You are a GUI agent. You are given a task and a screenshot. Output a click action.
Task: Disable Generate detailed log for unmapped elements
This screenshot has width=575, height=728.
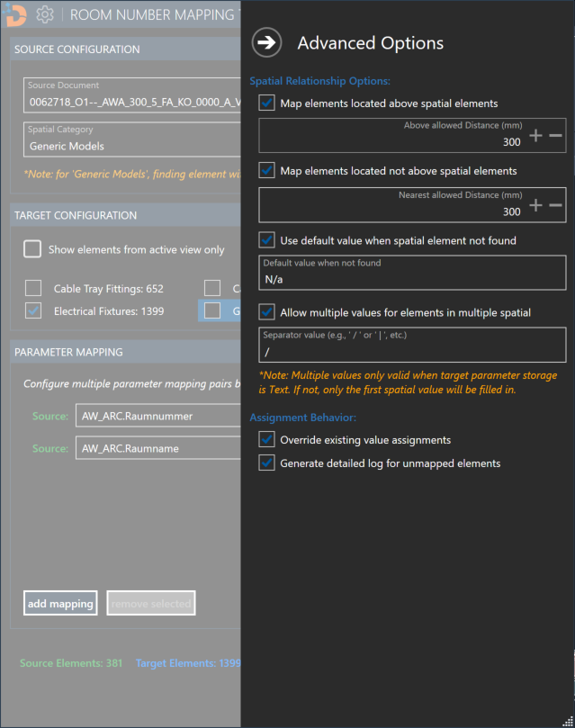click(x=267, y=463)
